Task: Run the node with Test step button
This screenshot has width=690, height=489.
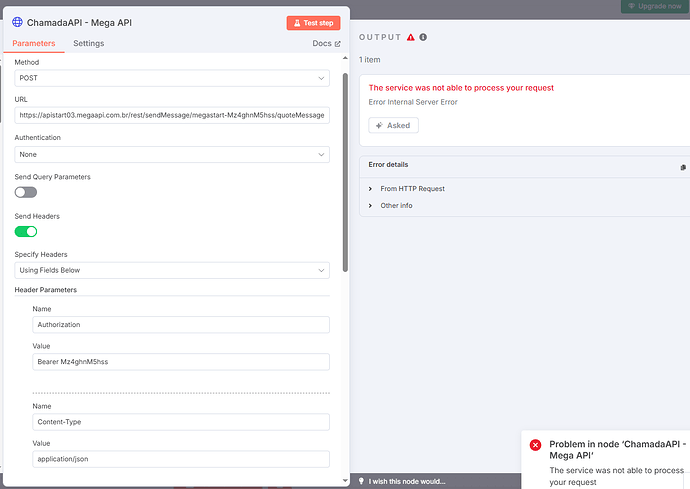Action: [313, 23]
